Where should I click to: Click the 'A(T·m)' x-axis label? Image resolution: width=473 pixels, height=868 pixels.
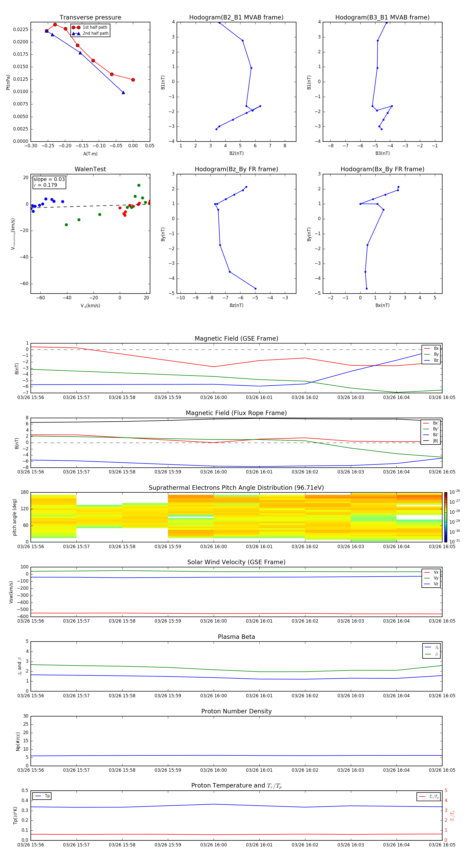90,154
